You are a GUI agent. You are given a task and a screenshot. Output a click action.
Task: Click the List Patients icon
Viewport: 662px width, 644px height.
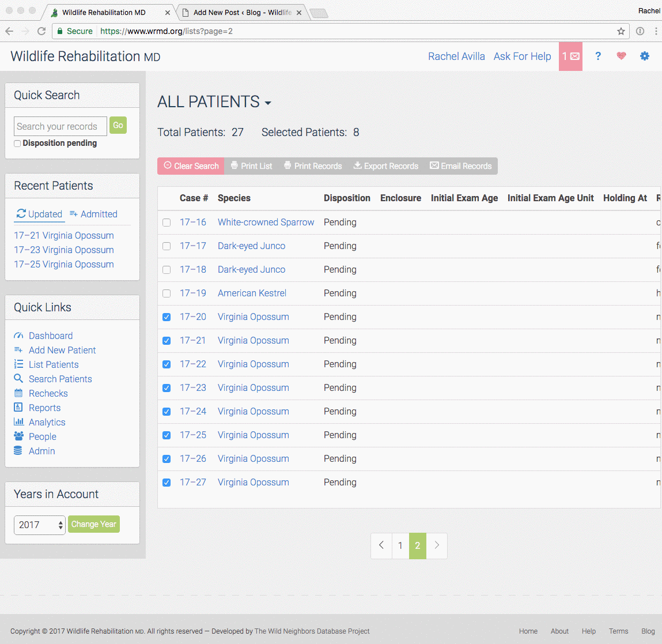pos(18,364)
